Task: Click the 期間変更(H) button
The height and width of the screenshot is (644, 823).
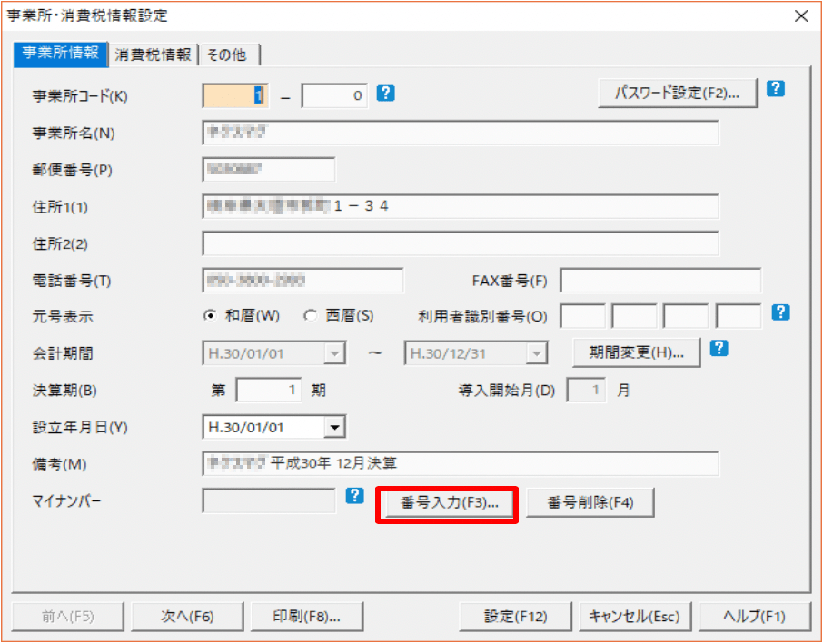Action: tap(637, 352)
